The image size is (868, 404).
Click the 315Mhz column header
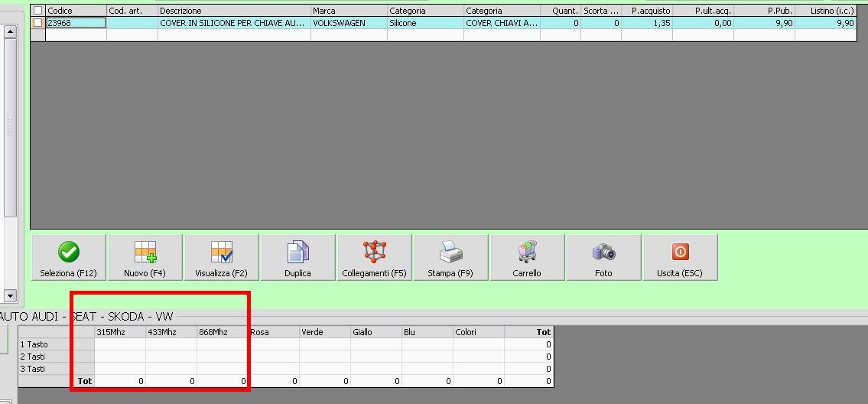coord(120,332)
